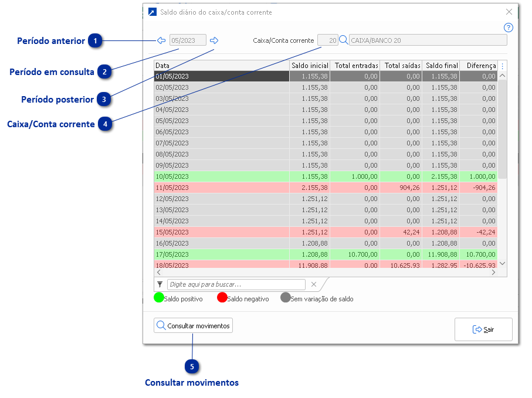Sort by Saldo inicial column header

(310, 66)
